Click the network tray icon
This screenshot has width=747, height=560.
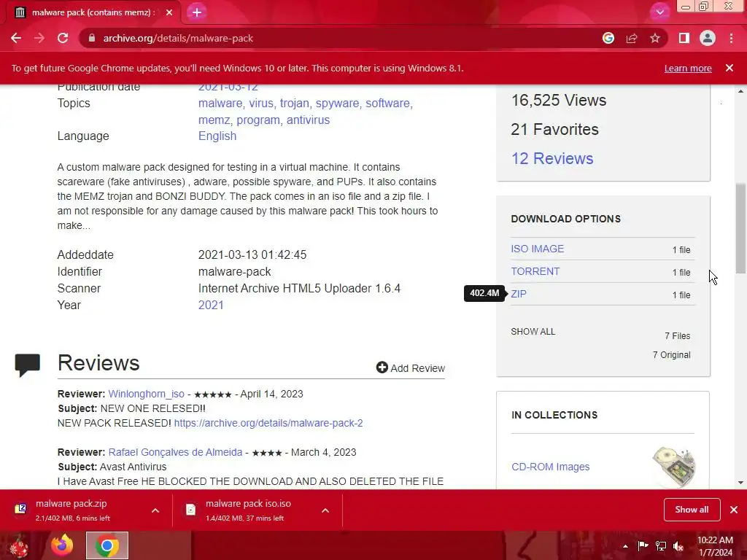tap(661, 546)
